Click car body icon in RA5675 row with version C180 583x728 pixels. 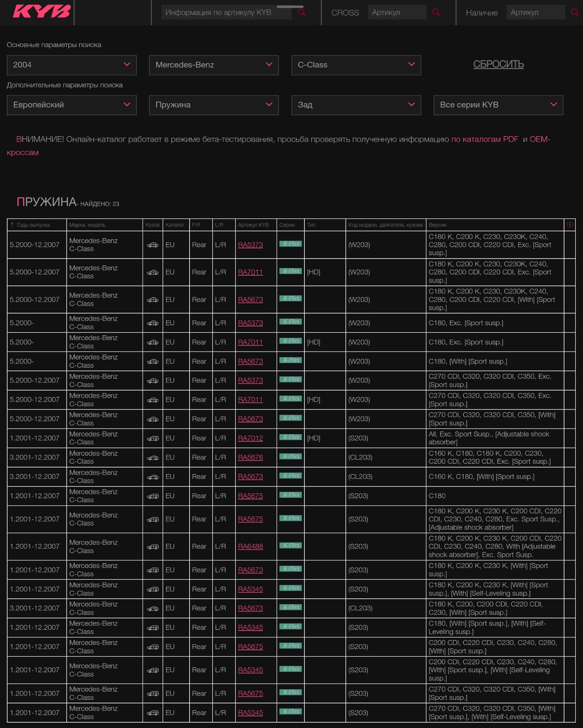pos(153,496)
